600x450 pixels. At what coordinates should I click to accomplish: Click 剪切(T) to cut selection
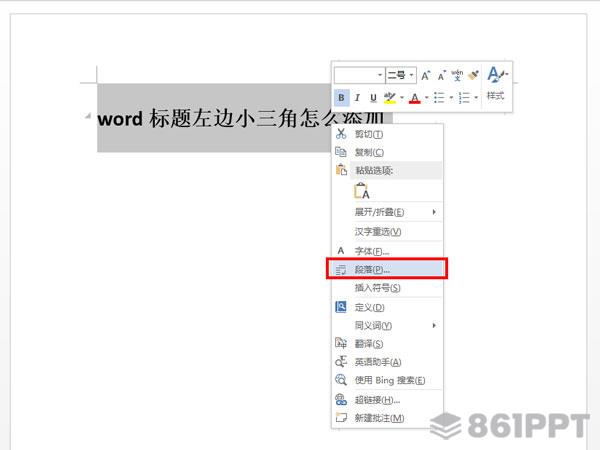(370, 134)
